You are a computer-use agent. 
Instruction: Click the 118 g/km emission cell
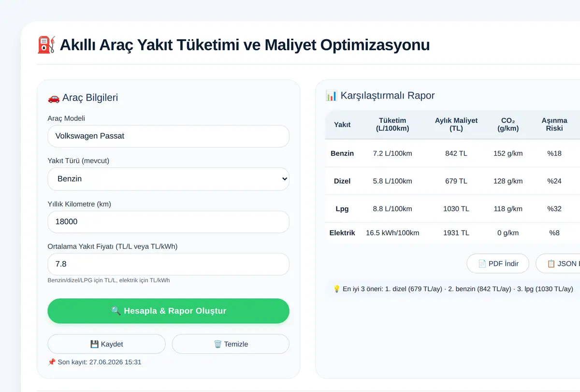coord(508,209)
